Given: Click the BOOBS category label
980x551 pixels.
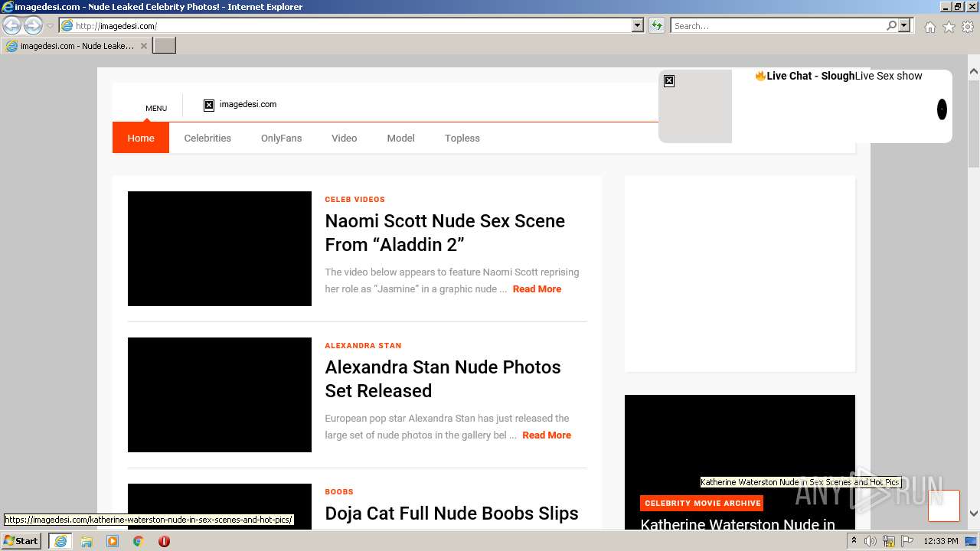Looking at the screenshot, I should click(x=339, y=492).
